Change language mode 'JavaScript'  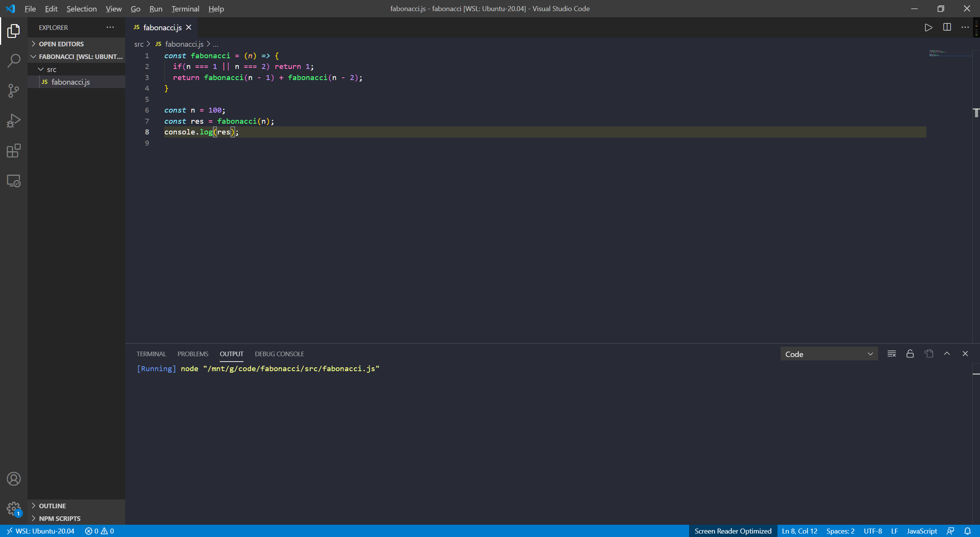click(922, 531)
